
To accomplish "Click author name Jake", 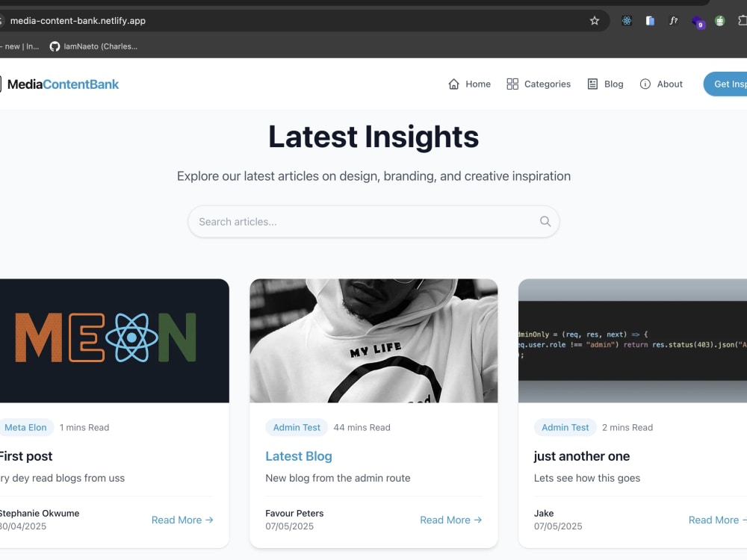I will tap(544, 514).
